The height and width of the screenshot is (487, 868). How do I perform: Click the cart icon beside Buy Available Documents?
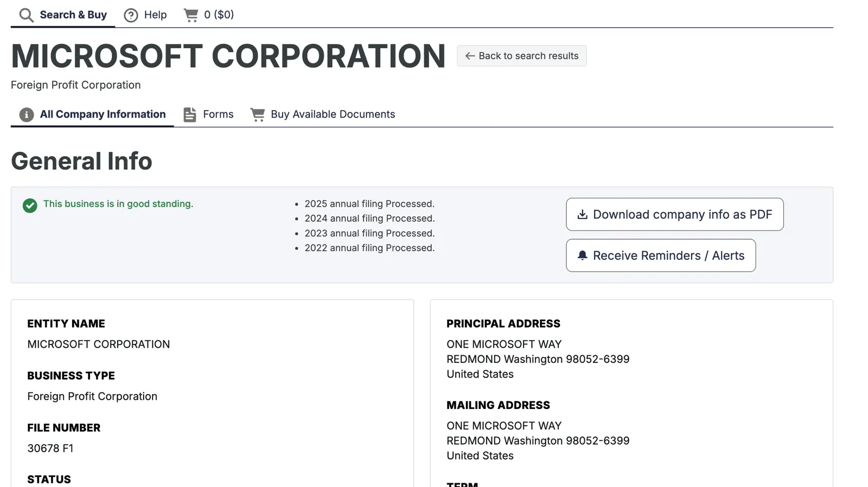coord(258,114)
